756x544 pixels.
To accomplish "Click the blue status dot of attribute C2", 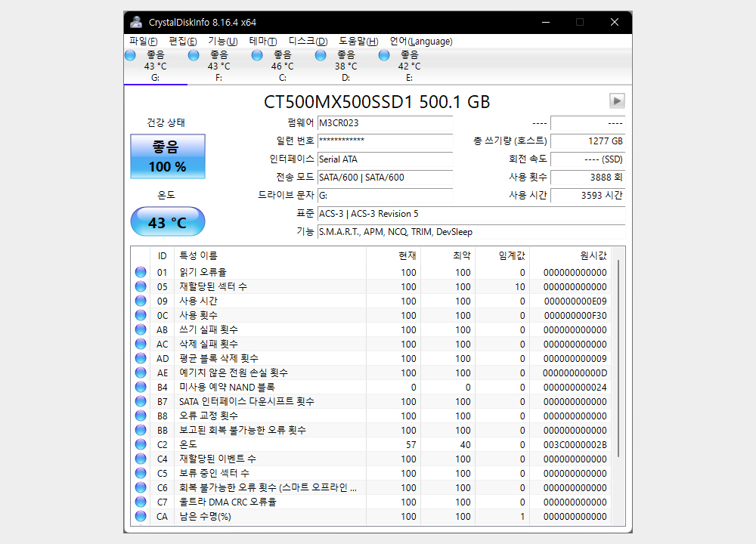I will 141,444.
